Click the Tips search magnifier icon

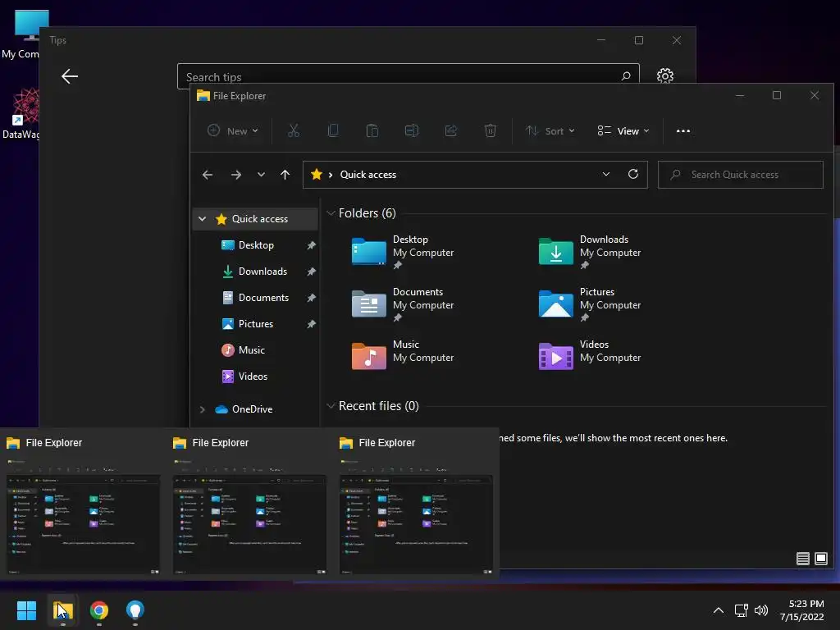[x=626, y=76]
